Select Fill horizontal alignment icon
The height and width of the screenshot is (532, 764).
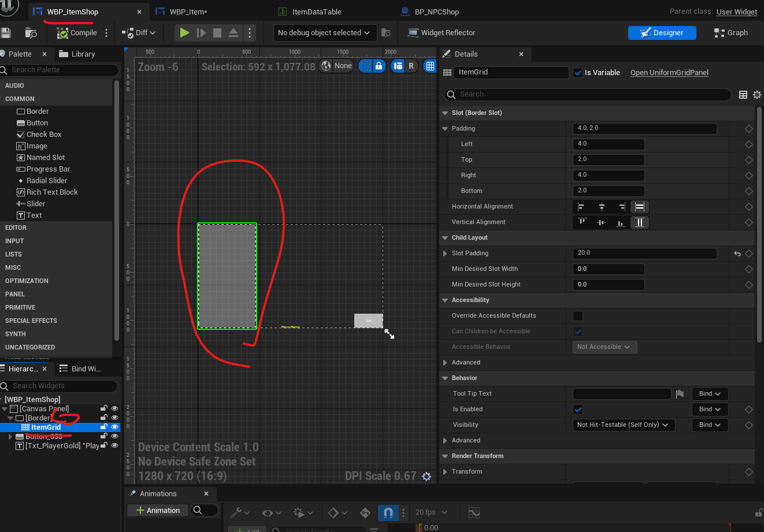[x=640, y=207]
